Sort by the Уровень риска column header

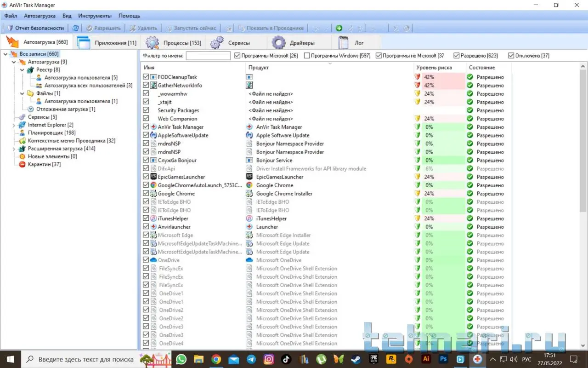click(440, 68)
